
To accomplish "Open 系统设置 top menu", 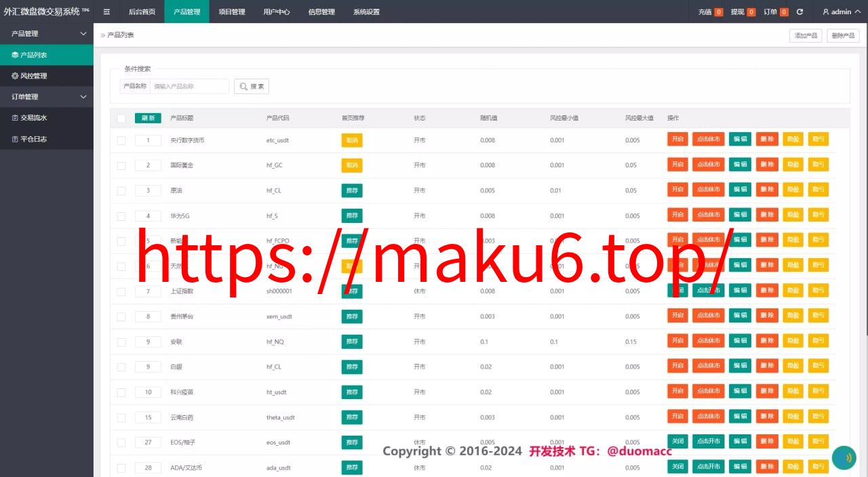I will pos(366,12).
